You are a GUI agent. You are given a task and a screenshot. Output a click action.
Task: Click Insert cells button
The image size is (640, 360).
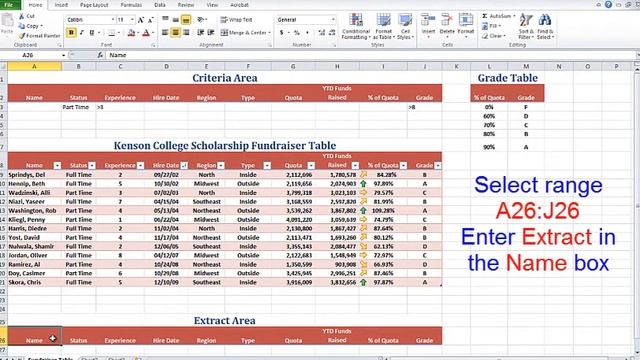[x=428, y=26]
